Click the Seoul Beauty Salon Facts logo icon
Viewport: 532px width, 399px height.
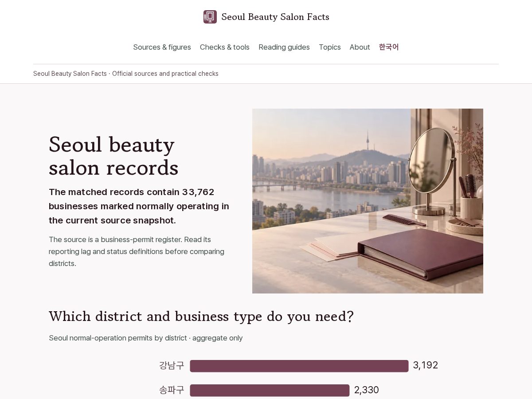(210, 17)
